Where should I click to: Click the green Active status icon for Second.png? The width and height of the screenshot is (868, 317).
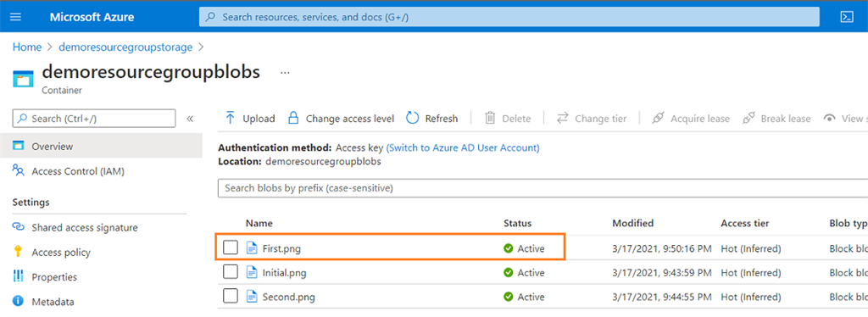(509, 298)
